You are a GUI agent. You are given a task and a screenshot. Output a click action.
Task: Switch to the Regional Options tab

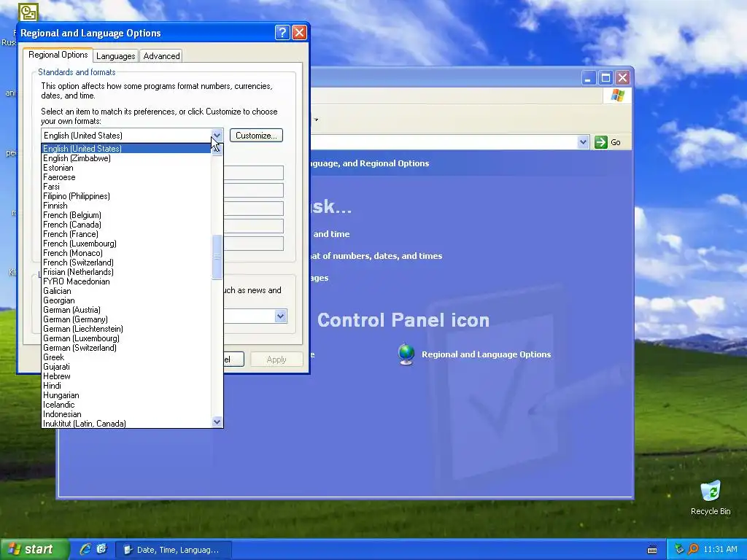click(58, 55)
